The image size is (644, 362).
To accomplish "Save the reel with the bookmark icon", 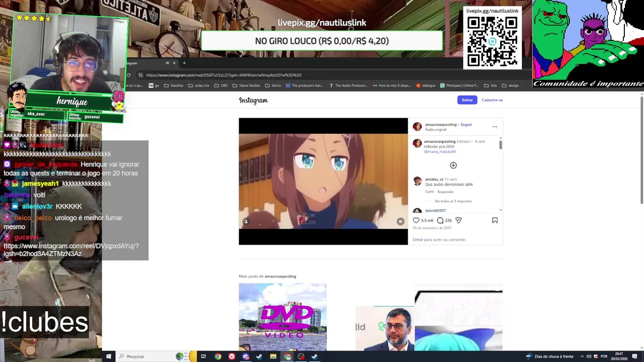I will coord(495,220).
